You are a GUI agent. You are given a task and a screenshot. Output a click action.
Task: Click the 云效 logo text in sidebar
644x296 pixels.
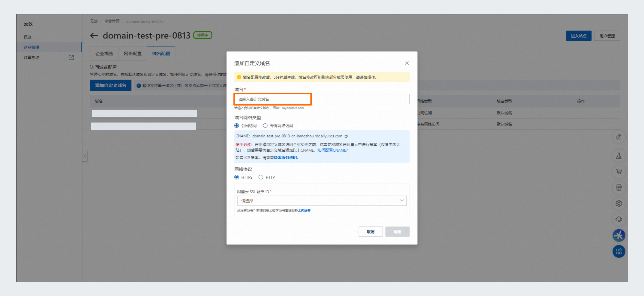pos(28,24)
